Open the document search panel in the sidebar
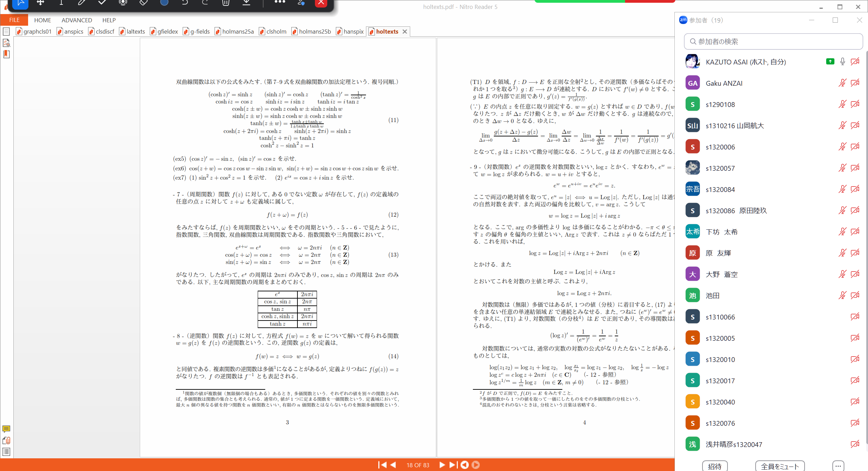 coord(6,43)
